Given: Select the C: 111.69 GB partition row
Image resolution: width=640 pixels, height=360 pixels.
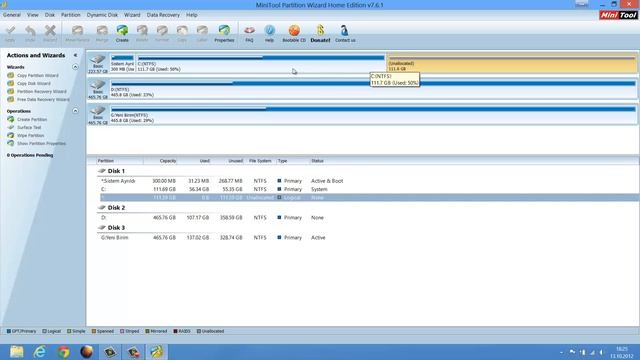Looking at the screenshot, I should click(369, 189).
